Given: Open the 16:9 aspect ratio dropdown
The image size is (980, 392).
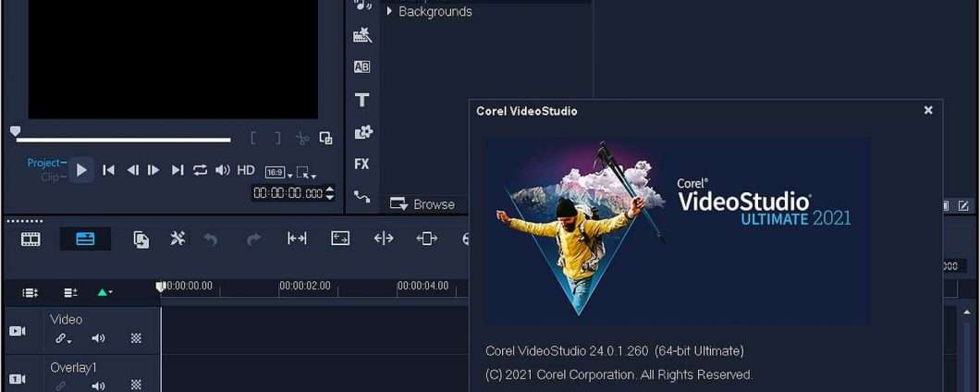Looking at the screenshot, I should point(279,173).
